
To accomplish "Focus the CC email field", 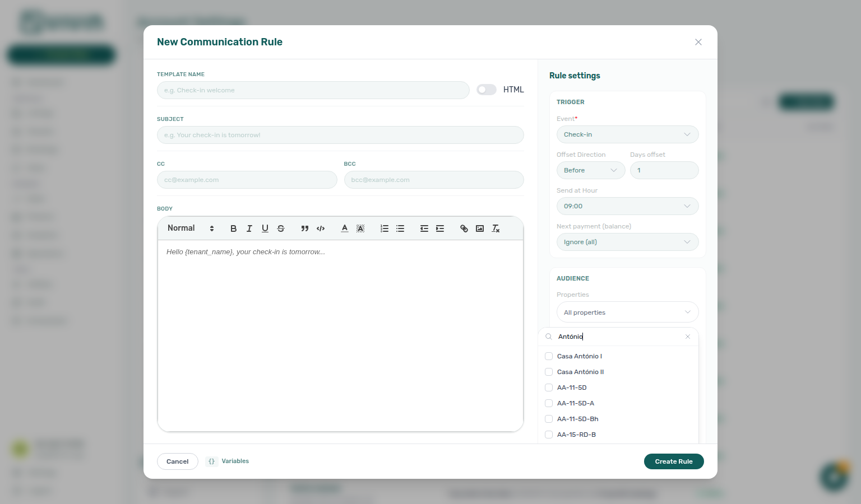I will tap(247, 180).
